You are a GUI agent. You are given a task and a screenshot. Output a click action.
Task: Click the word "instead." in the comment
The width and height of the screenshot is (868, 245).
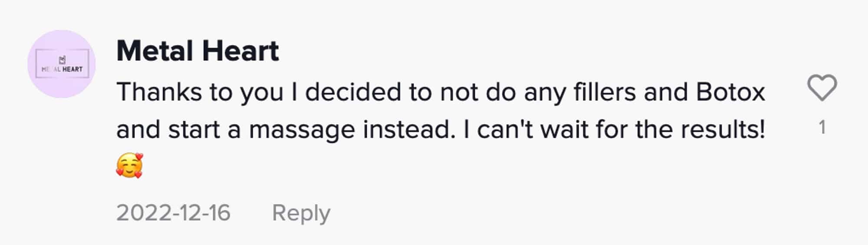point(409,129)
